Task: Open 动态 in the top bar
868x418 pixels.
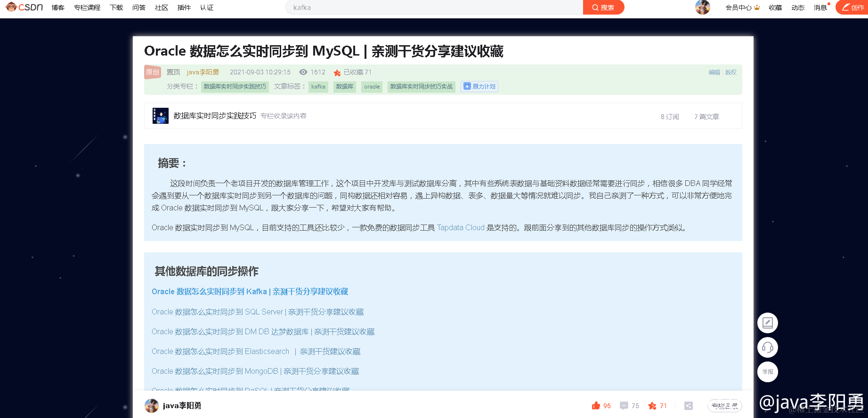Action: [798, 8]
